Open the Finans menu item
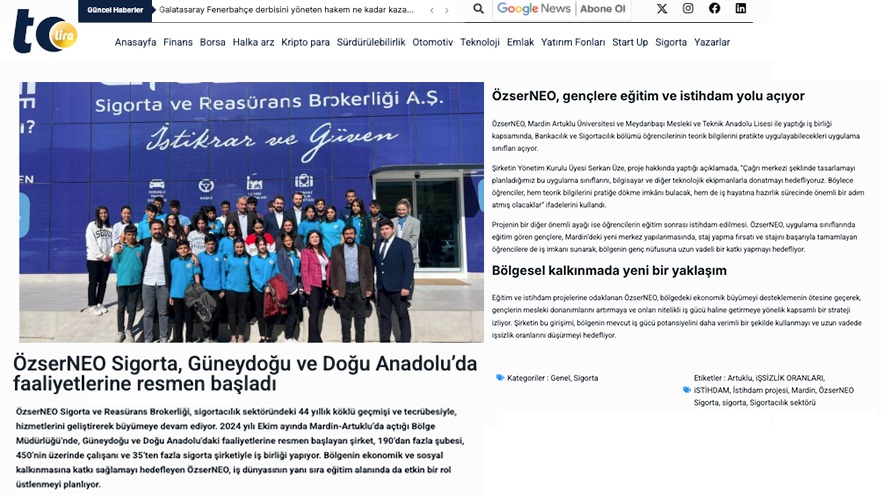 [178, 42]
